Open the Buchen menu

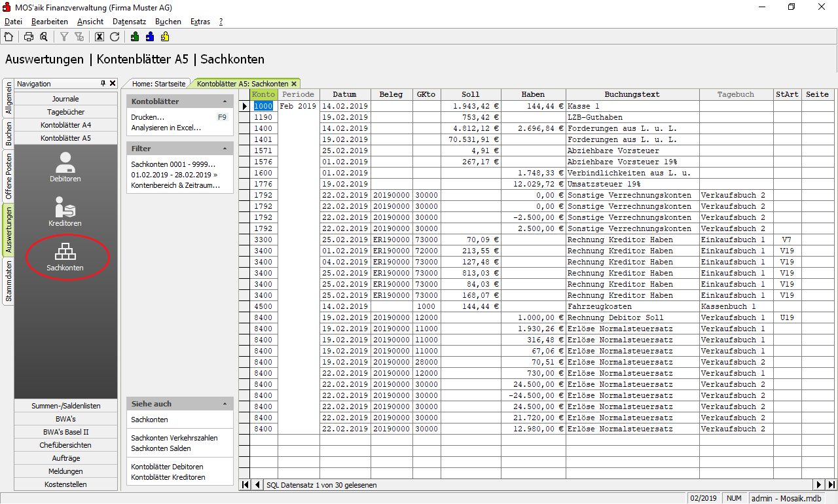[x=168, y=22]
